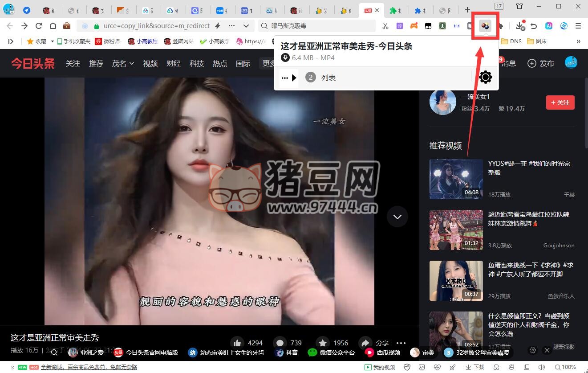Open the 图床 bookmark folder
Image resolution: width=588 pixels, height=373 pixels.
[x=537, y=41]
